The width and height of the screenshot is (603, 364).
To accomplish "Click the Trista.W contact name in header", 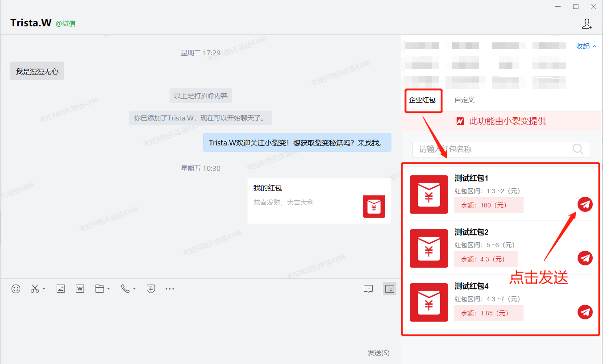I will pos(31,23).
